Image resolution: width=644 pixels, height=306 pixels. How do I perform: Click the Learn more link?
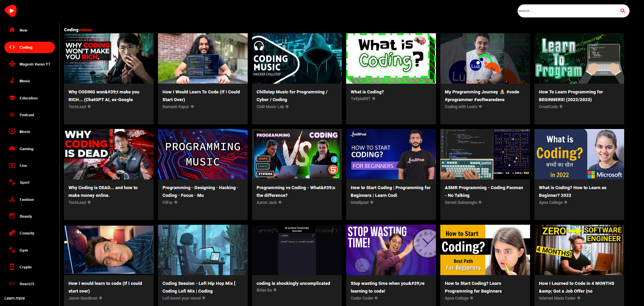pos(14,298)
